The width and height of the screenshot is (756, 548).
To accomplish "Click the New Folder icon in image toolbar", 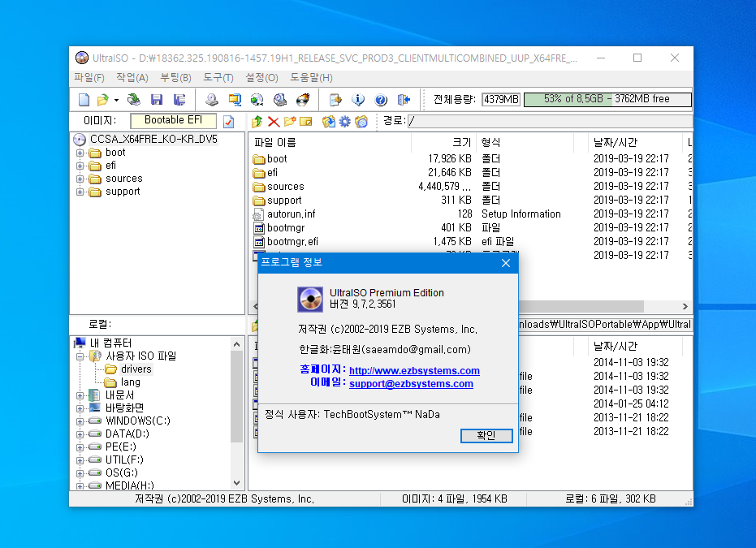I will pos(290,122).
